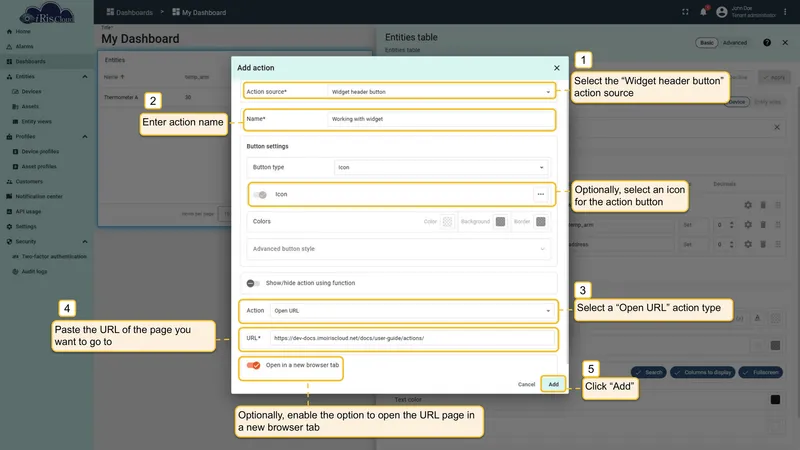Open Notification center in sidebar
This screenshot has height=450, width=800.
tap(39, 196)
